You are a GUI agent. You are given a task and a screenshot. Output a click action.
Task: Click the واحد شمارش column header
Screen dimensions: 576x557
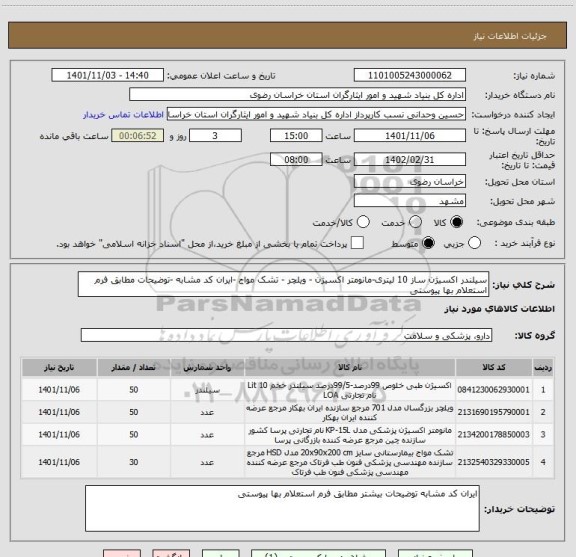[207, 367]
